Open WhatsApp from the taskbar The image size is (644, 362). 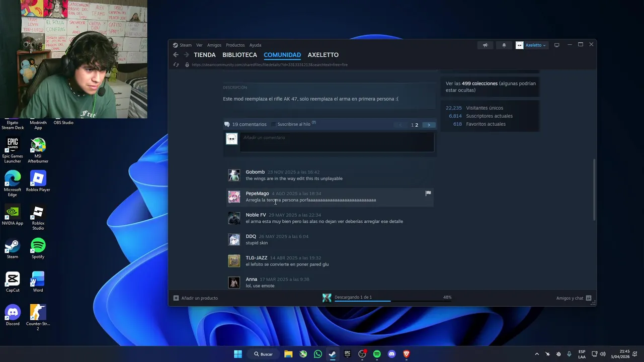(318, 354)
